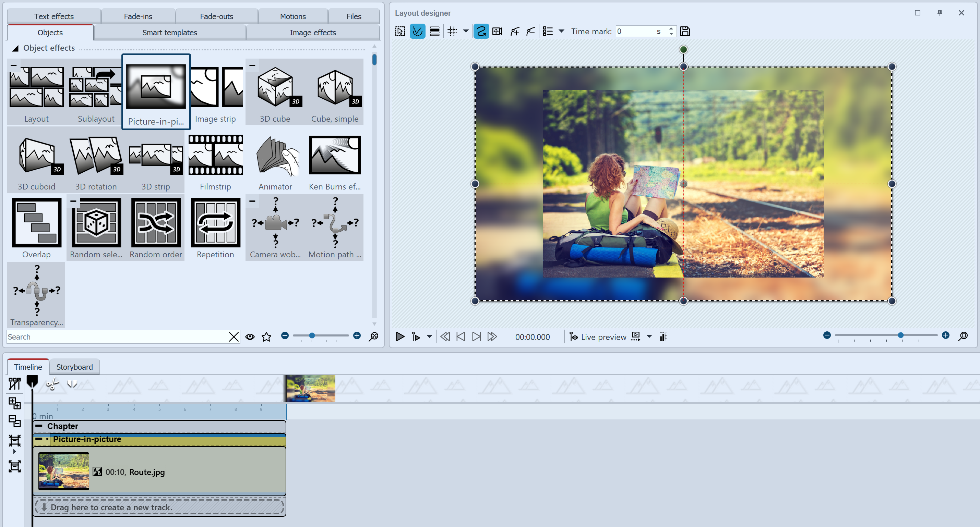This screenshot has width=980, height=527.
Task: Switch to the Image effects tab
Action: tap(313, 31)
